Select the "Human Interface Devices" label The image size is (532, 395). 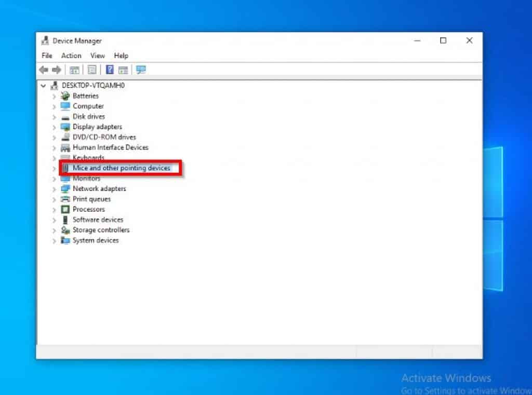pyautogui.click(x=111, y=147)
